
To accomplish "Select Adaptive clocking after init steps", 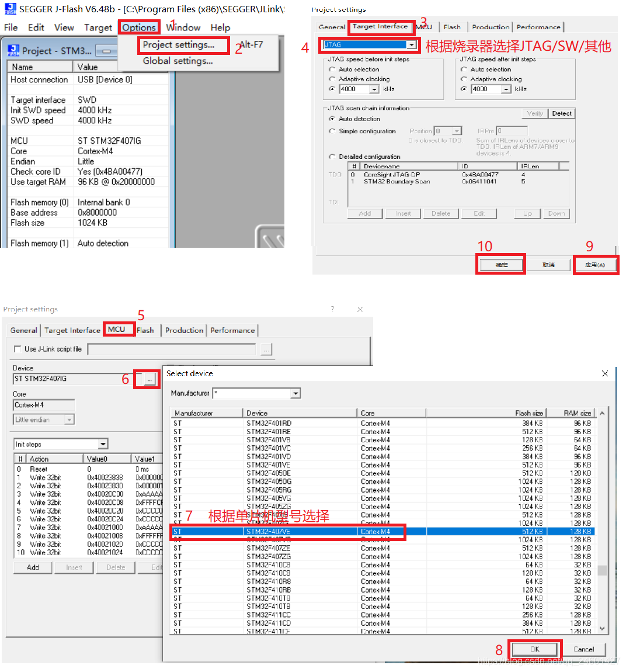I will (464, 79).
